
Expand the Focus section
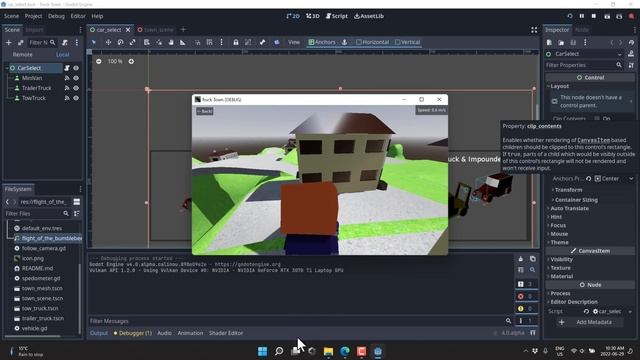(558, 225)
